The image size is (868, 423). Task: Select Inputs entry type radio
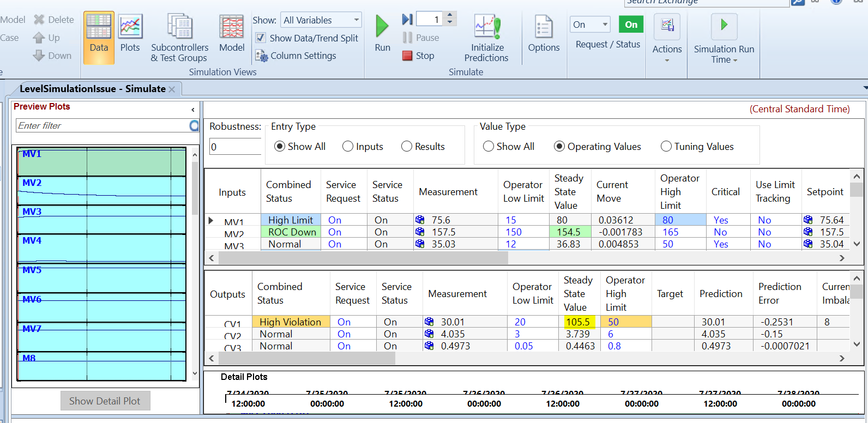tap(348, 146)
